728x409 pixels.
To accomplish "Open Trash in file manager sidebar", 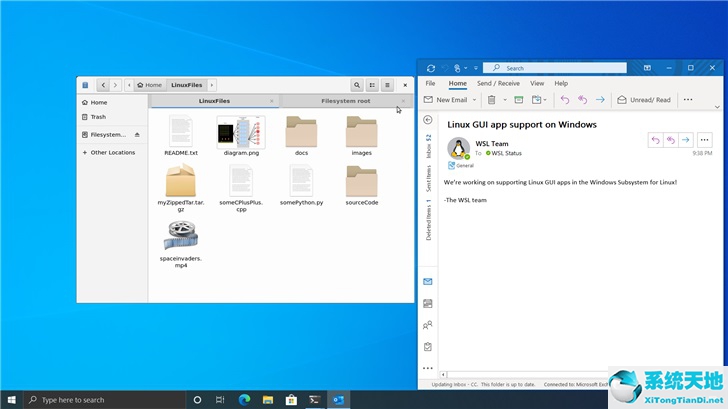I will tap(94, 117).
